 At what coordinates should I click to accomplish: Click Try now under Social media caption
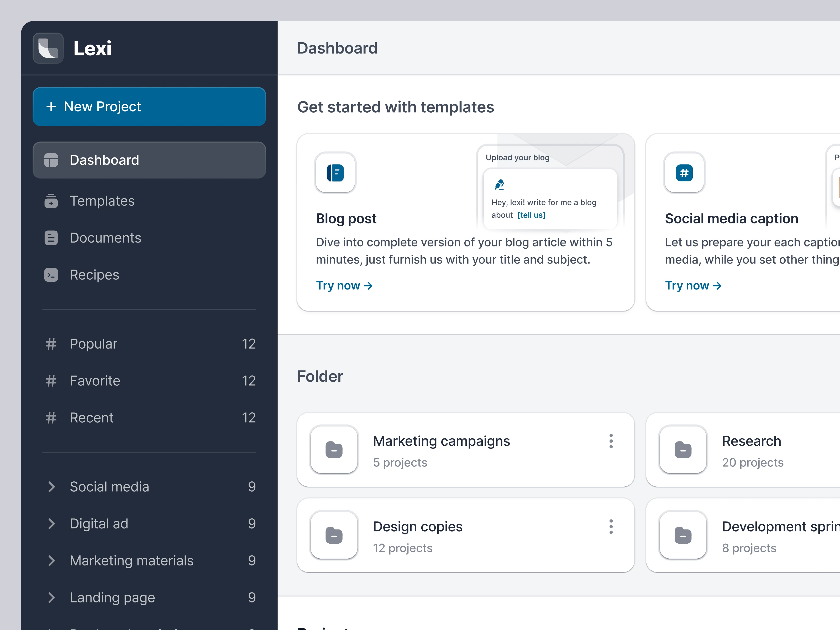tap(693, 286)
